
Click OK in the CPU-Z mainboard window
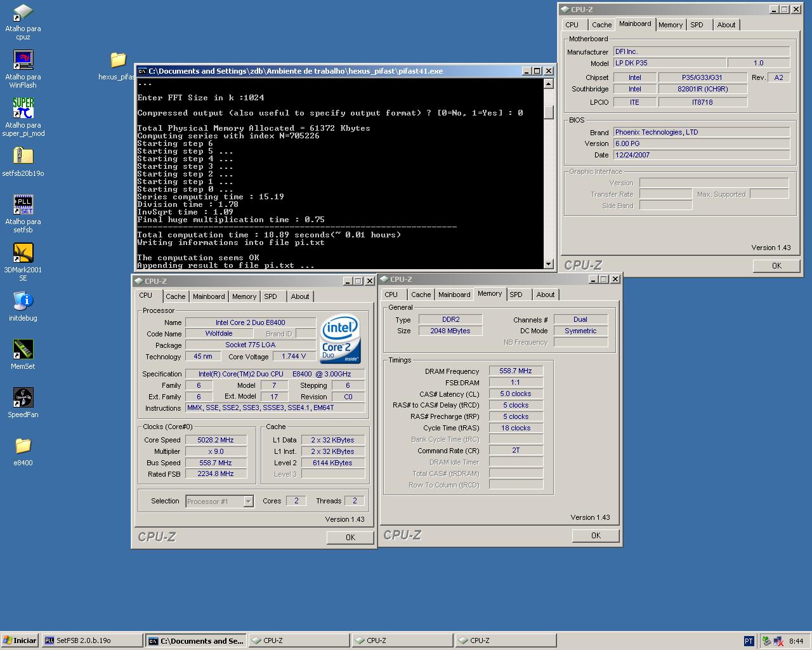[776, 266]
